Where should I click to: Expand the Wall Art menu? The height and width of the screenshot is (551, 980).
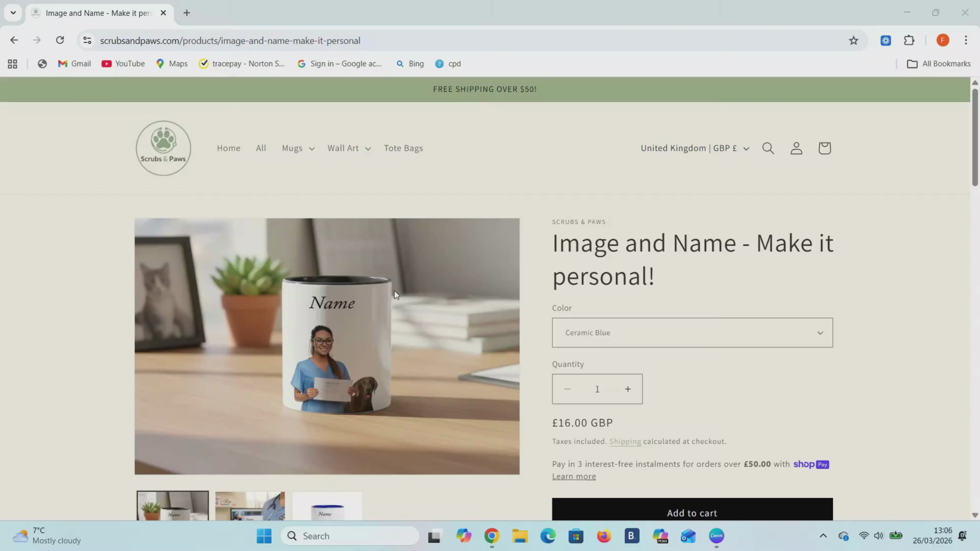tap(349, 148)
